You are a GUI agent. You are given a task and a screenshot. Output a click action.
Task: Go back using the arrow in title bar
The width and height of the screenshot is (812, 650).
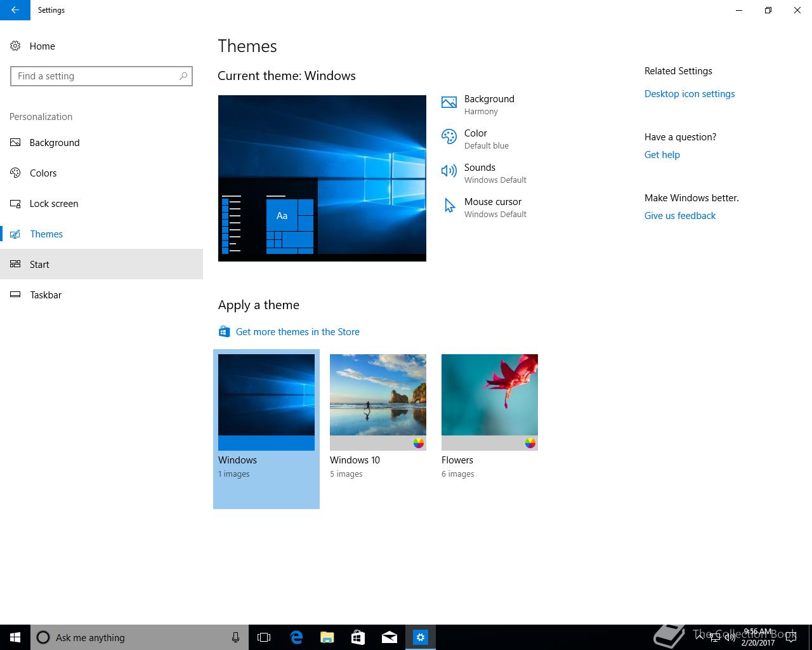(x=15, y=10)
